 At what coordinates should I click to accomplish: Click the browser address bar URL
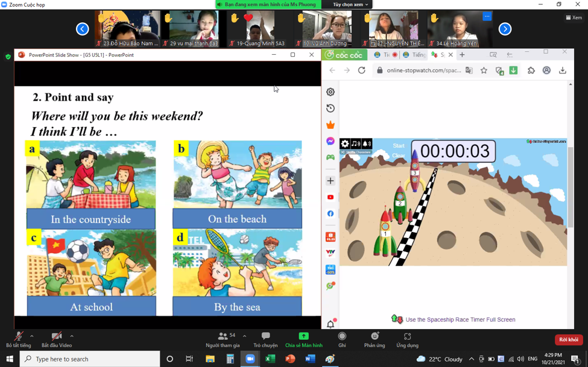pyautogui.click(x=423, y=71)
